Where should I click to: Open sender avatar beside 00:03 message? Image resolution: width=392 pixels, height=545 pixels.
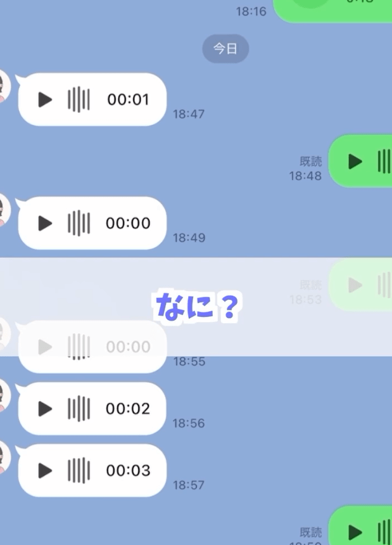coord(4,458)
